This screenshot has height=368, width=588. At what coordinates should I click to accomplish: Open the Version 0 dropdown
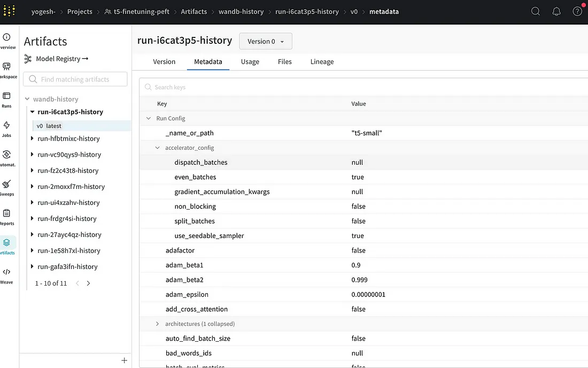(266, 41)
